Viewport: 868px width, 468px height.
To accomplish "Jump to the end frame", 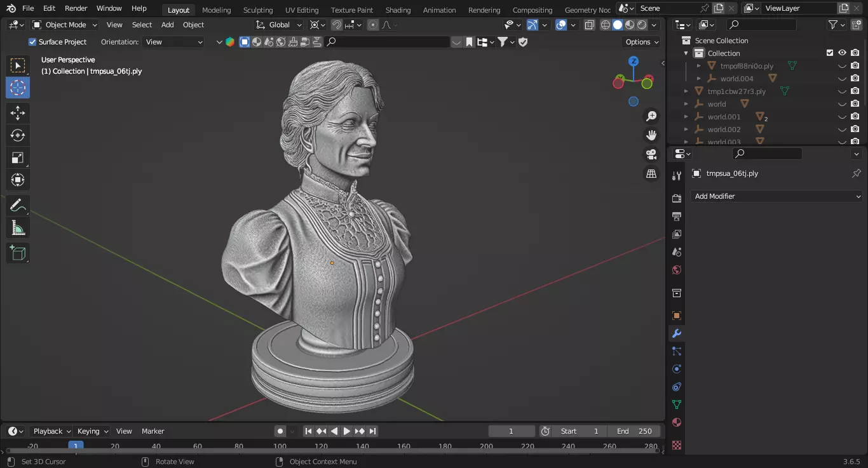I will 373,431.
